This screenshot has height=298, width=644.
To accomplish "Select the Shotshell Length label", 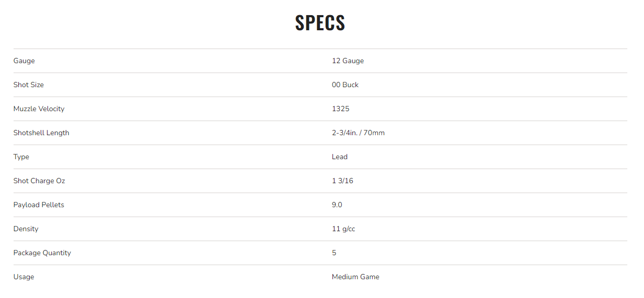I will 41,133.
